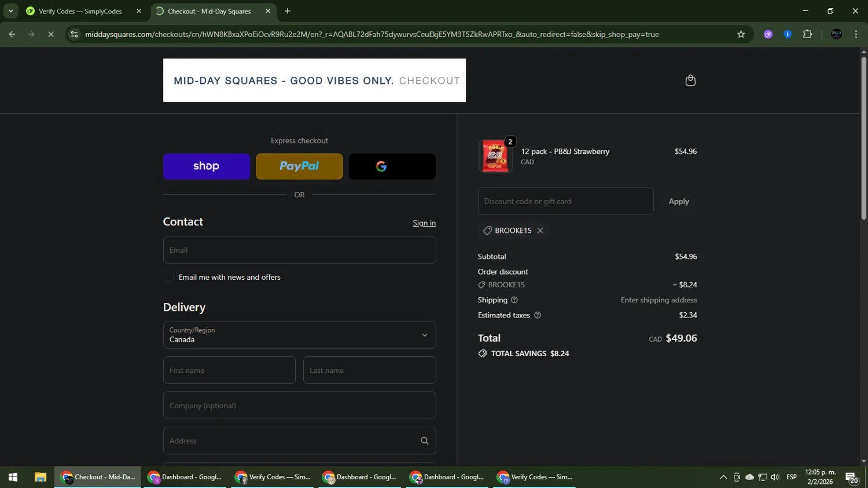The height and width of the screenshot is (488, 868).
Task: View site information icon in address bar
Action: click(73, 34)
